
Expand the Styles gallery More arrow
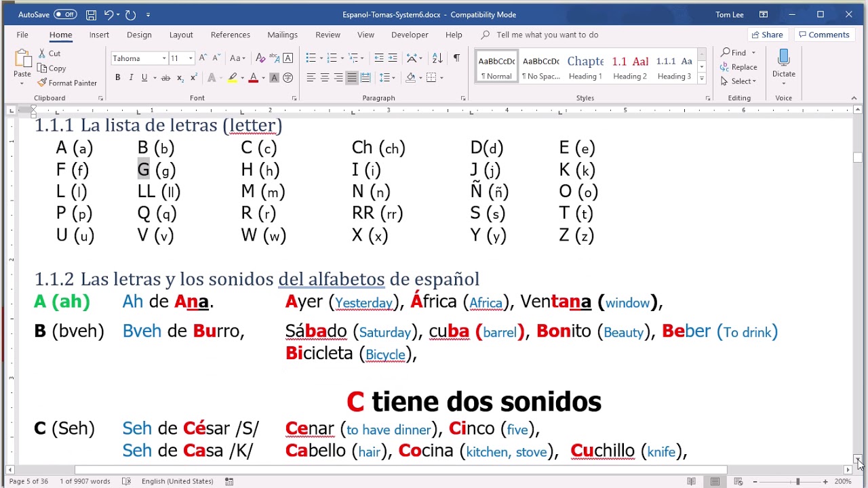tap(702, 79)
